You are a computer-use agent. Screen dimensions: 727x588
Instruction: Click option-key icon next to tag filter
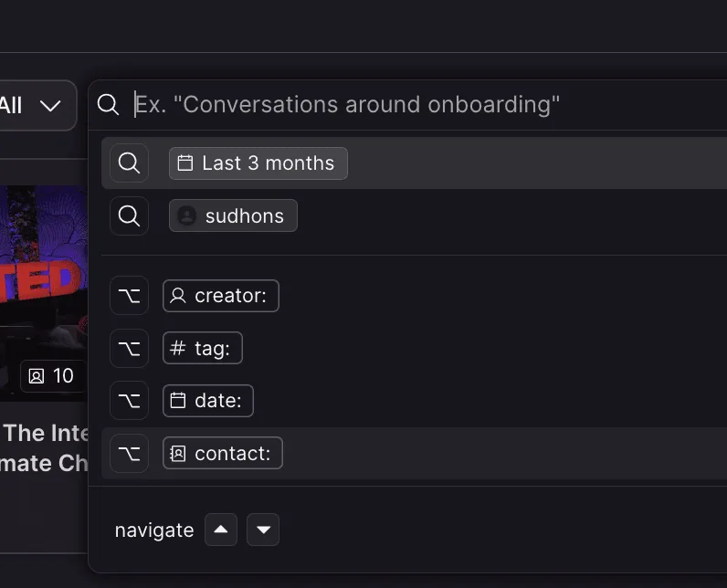tap(129, 349)
